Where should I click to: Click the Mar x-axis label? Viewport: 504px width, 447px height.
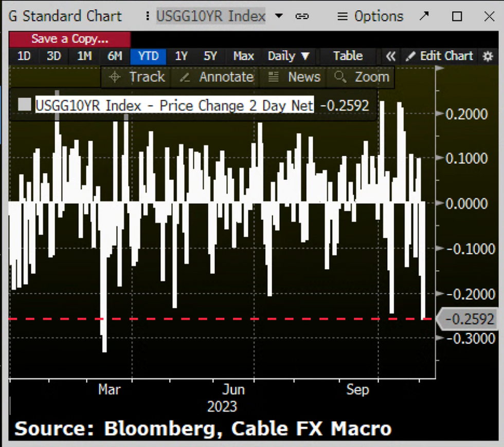[x=109, y=389]
